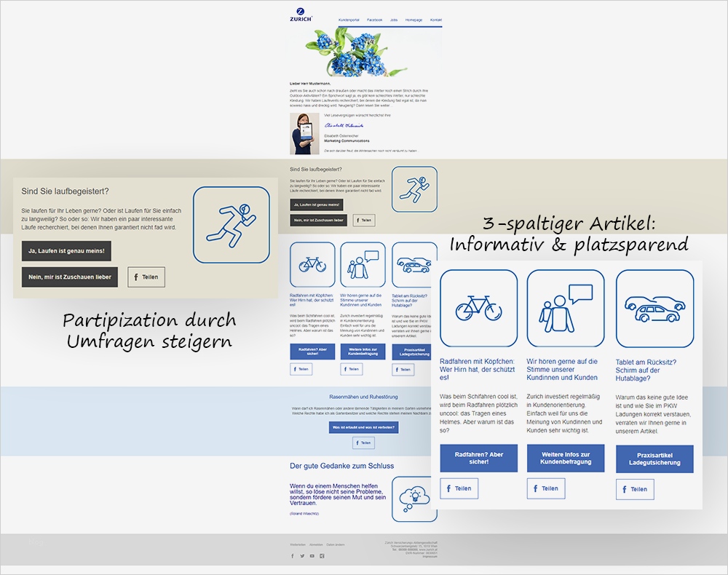Open YouTube via the footer social icon
Screen dimensions: 728x575
click(312, 555)
